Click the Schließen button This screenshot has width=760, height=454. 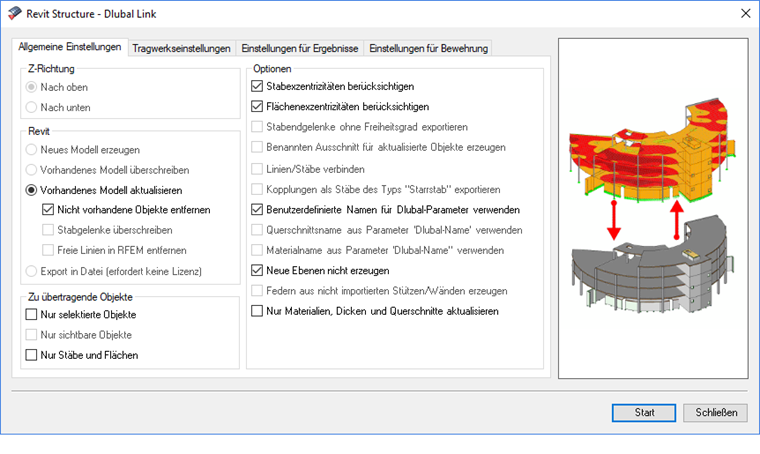pyautogui.click(x=716, y=413)
